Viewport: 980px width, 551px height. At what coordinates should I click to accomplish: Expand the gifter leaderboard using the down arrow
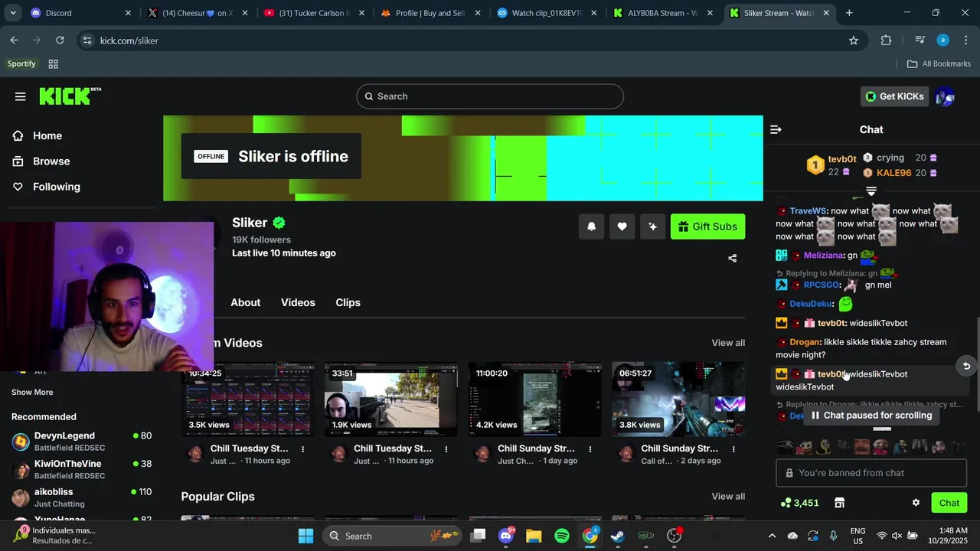tap(871, 191)
